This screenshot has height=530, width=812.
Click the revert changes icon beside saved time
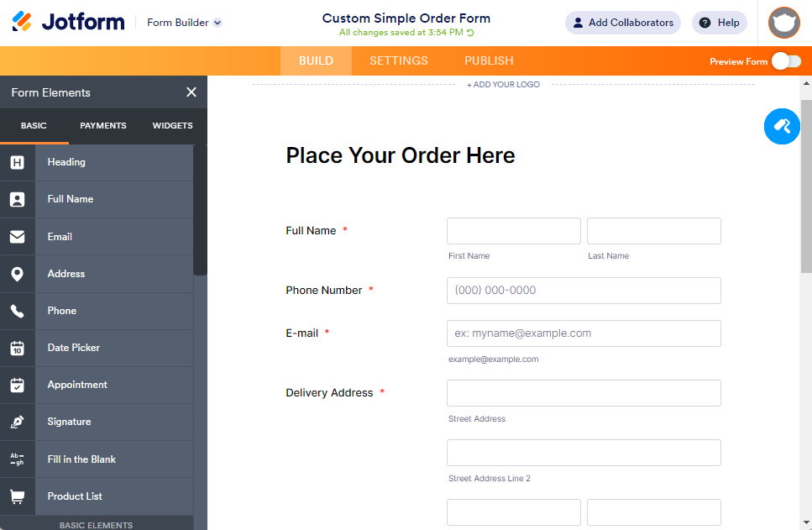470,33
